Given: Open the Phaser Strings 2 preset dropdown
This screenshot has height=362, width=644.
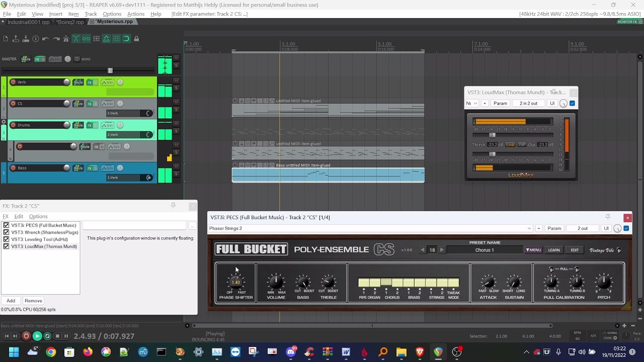Looking at the screenshot, I should click(370, 228).
